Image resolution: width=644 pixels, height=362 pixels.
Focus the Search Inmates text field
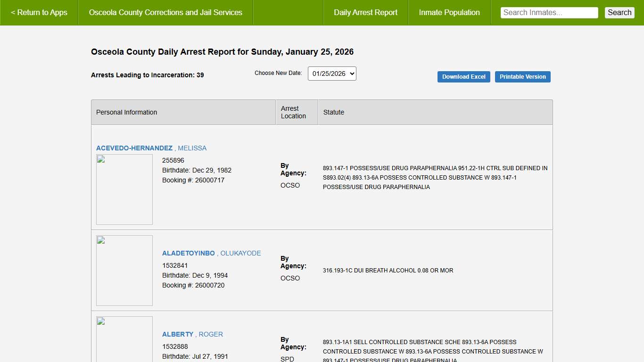pyautogui.click(x=549, y=13)
